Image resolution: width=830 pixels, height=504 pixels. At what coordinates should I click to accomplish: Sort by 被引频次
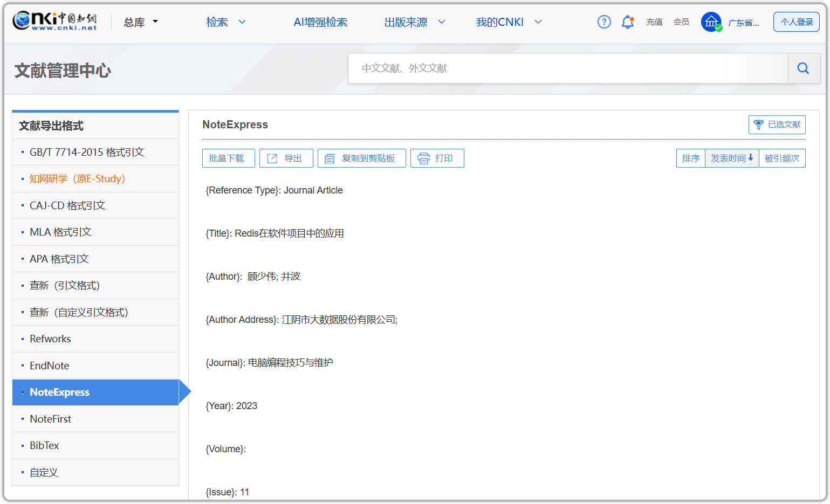782,158
